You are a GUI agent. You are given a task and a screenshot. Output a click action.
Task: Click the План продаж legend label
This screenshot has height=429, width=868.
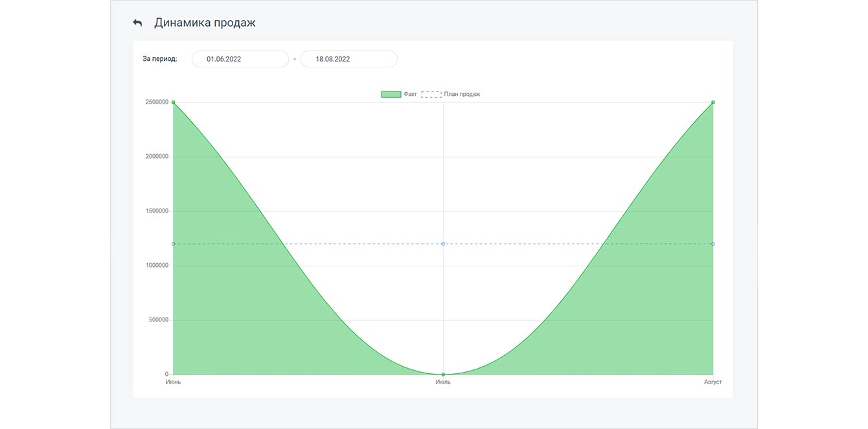click(x=462, y=95)
